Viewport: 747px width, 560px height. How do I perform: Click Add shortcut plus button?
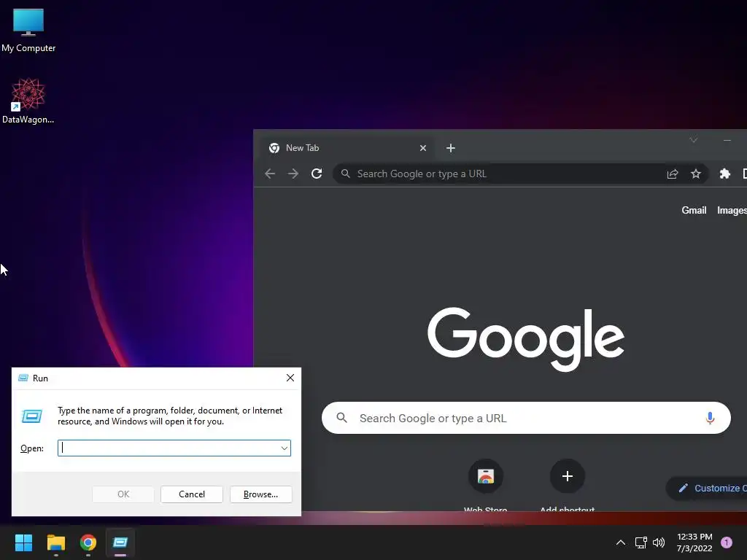click(567, 476)
